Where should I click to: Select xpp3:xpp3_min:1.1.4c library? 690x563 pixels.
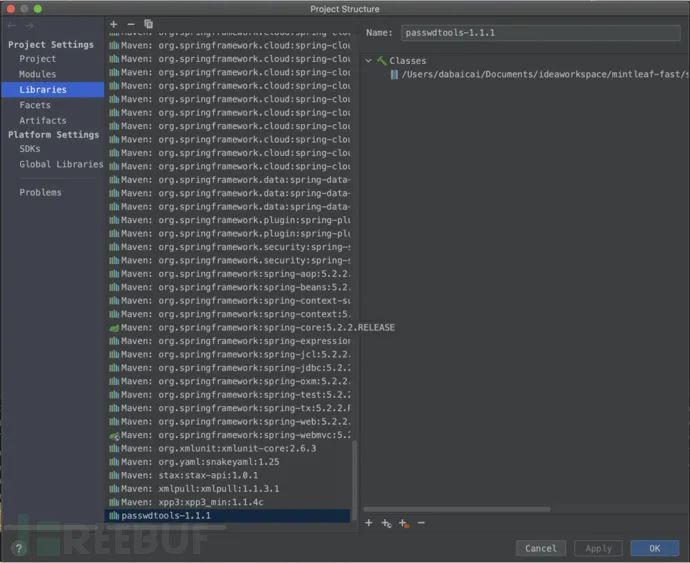[229, 502]
